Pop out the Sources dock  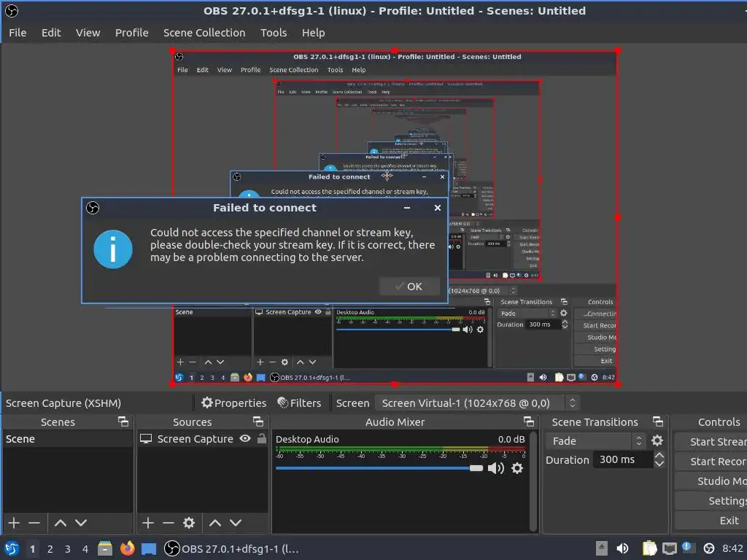pos(258,421)
